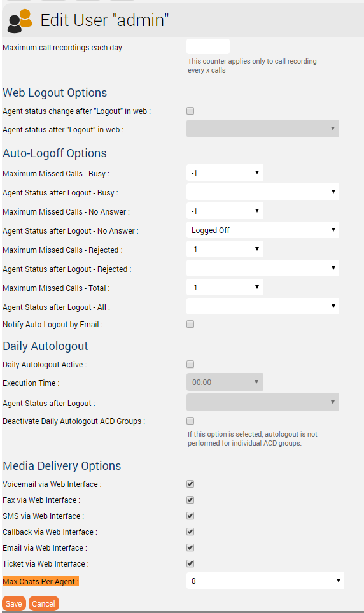Open Maximum Missed Calls - Rejected dropdown
The width and height of the screenshot is (364, 613).
pyautogui.click(x=225, y=250)
